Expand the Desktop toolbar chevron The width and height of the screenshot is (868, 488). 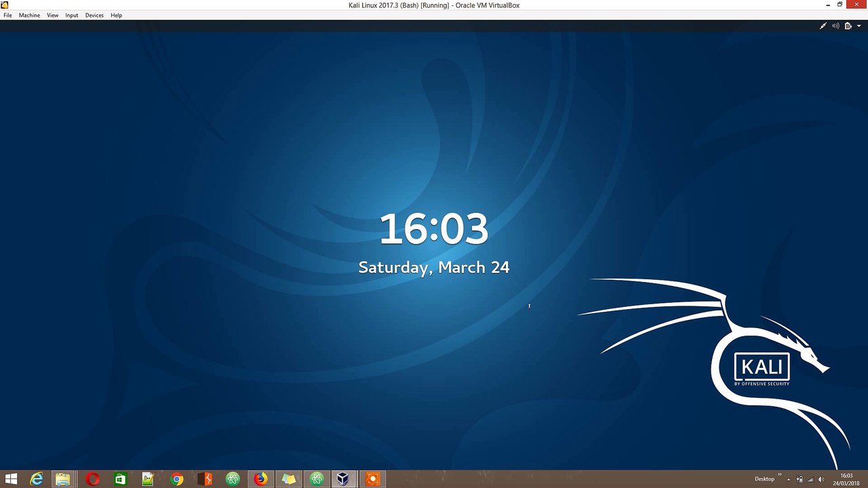(779, 475)
